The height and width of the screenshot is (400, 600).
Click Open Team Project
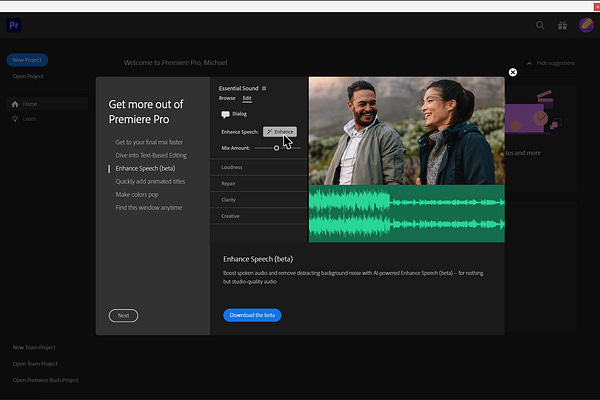tap(35, 364)
